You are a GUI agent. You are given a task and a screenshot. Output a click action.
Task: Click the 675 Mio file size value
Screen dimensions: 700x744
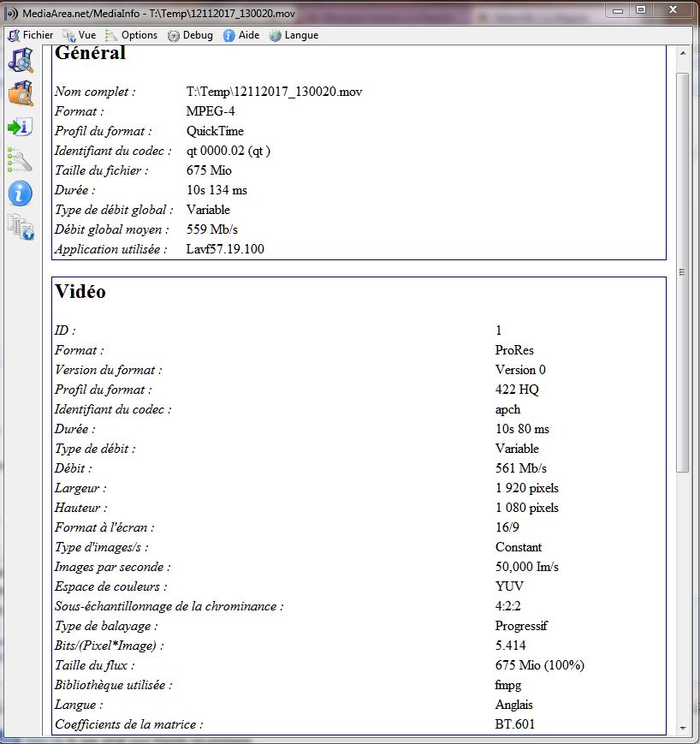209,170
